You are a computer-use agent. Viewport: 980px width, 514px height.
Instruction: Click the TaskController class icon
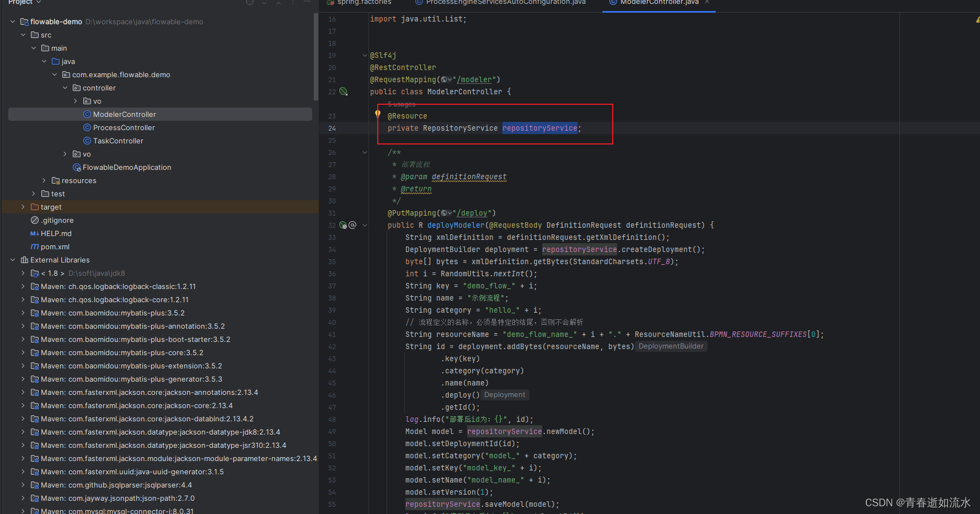click(87, 141)
